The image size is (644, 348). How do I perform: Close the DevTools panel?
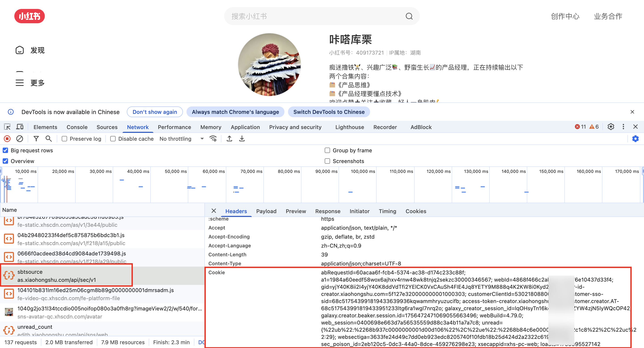(636, 127)
